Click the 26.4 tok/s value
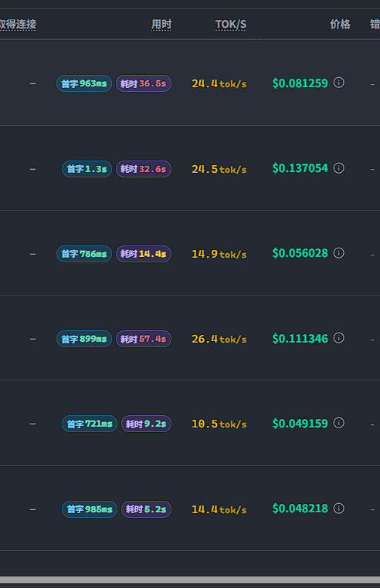 click(219, 339)
